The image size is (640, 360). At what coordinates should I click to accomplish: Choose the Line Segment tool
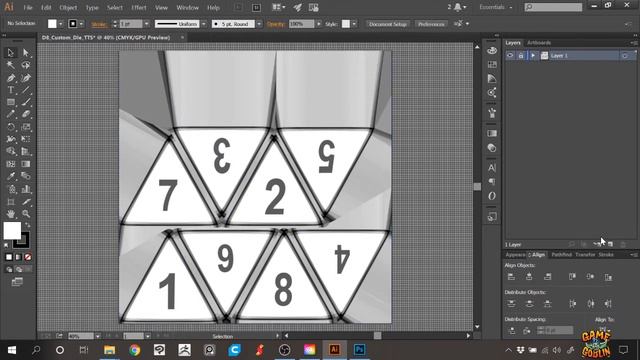tap(26, 90)
